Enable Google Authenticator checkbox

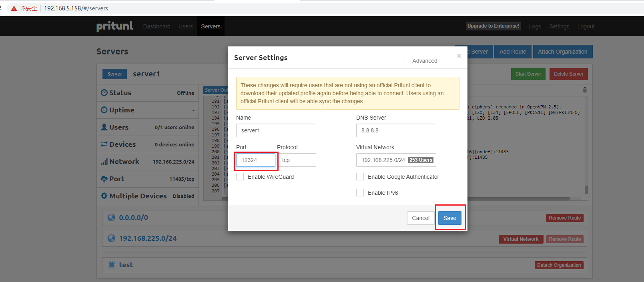click(360, 177)
